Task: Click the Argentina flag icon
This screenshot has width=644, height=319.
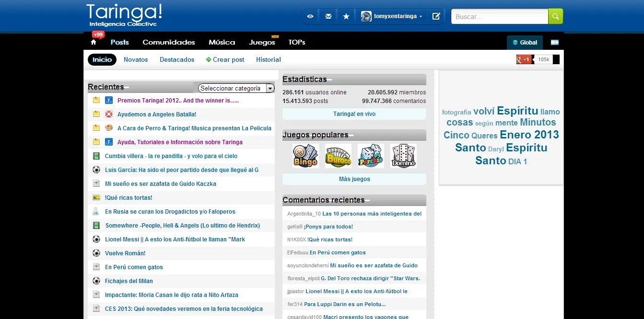Action: pos(555,42)
